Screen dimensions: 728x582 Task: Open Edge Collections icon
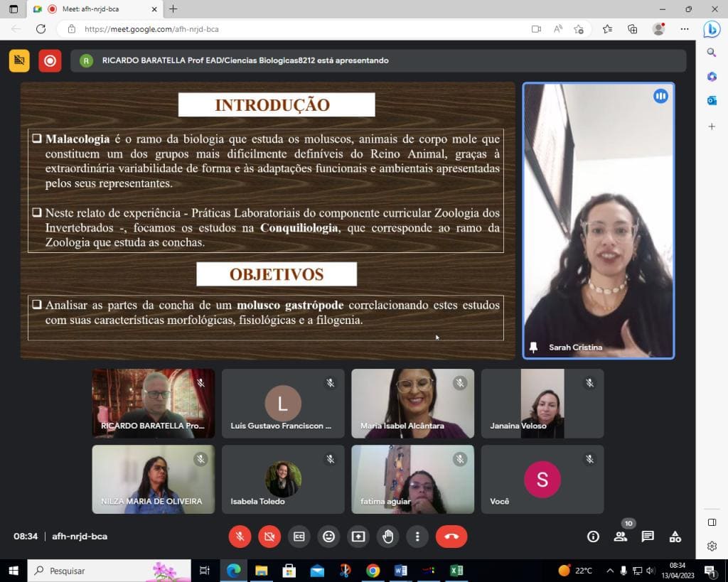tap(632, 29)
